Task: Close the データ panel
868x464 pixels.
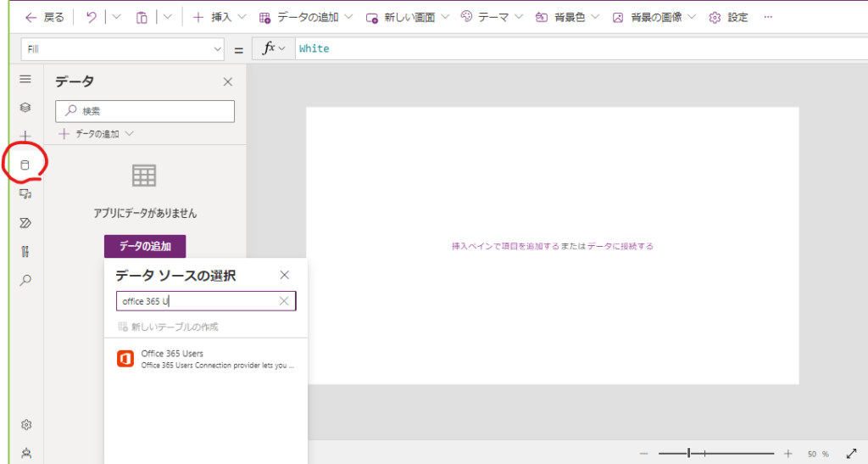Action: coord(227,82)
